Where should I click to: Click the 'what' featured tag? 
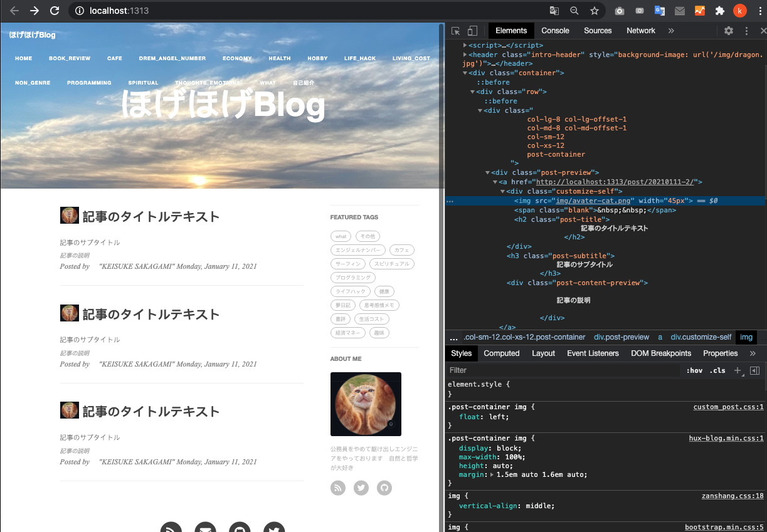click(341, 236)
